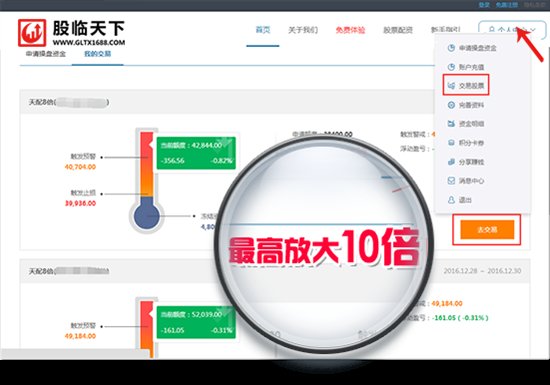Click the 40,704.00 warning value
This screenshot has width=550, height=385.
pos(80,167)
